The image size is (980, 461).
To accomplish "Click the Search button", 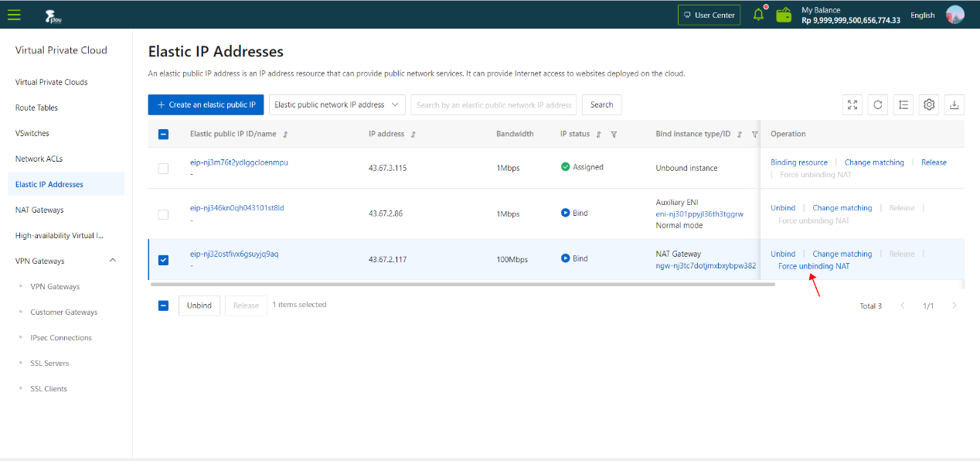I will point(601,105).
